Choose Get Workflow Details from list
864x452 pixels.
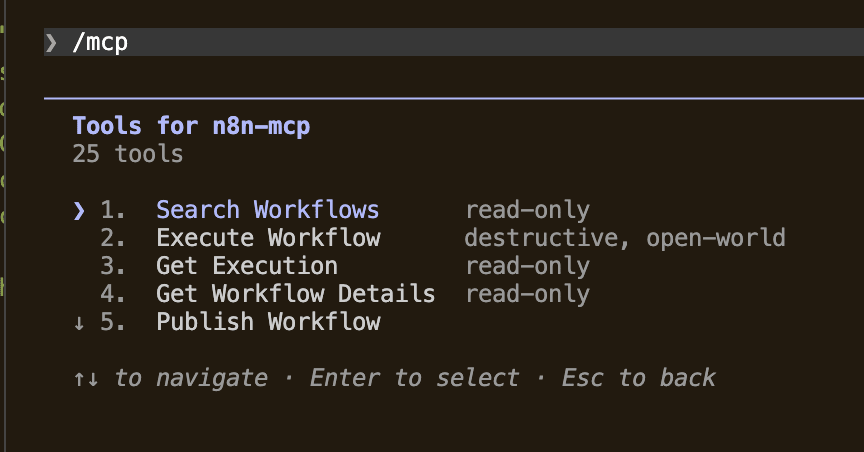click(x=295, y=294)
